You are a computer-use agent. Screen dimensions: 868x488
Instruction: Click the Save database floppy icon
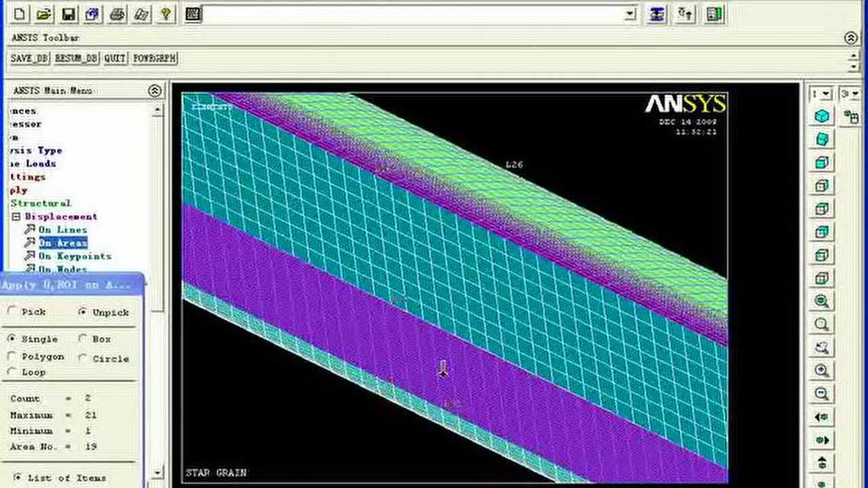click(68, 14)
